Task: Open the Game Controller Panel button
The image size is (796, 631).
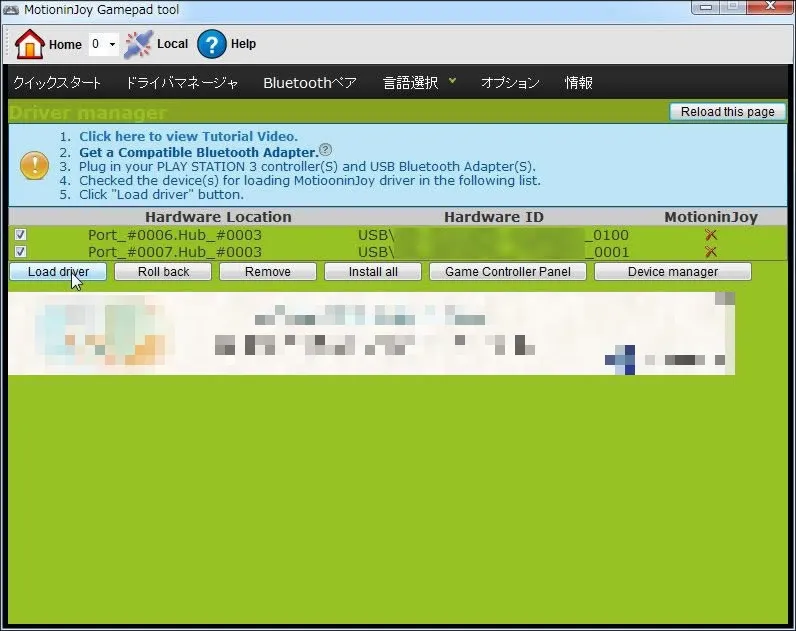Action: click(508, 272)
